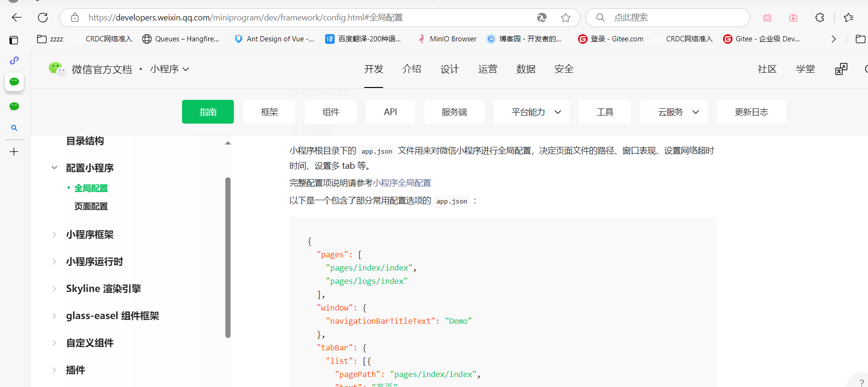This screenshot has width=868, height=387.
Task: Expand the Skyline 渲染引擎 section
Action: (x=54, y=289)
